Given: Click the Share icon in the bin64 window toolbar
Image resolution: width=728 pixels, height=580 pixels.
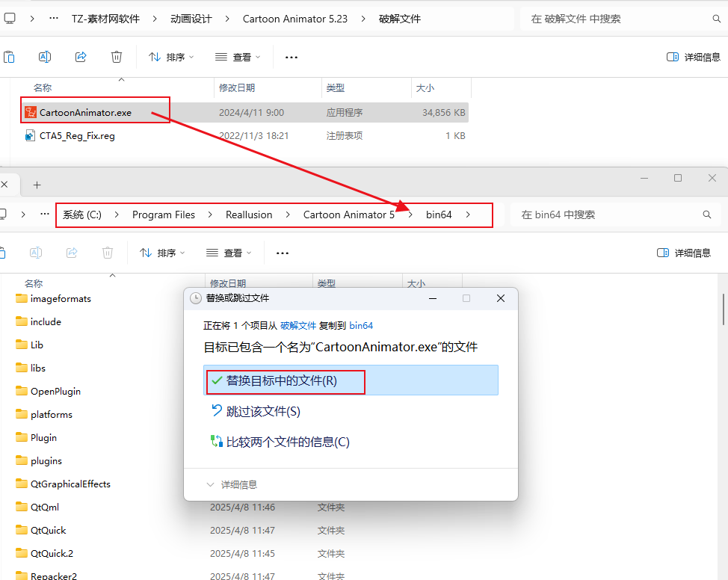Looking at the screenshot, I should 72,253.
